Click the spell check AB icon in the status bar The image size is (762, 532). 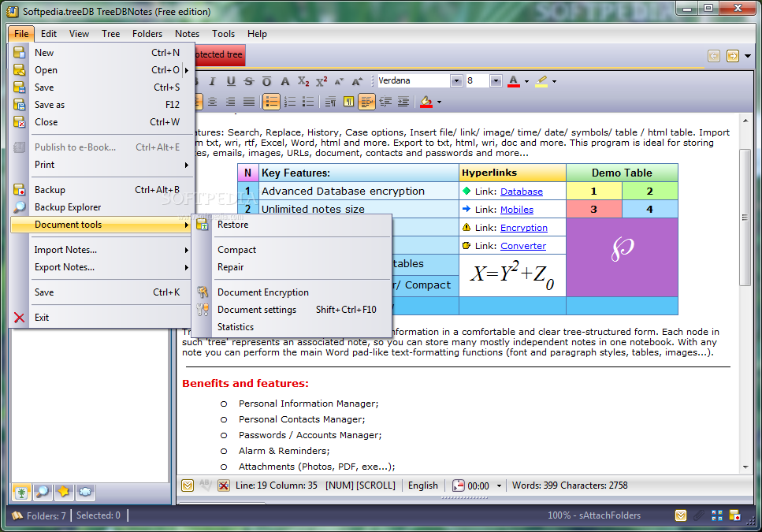(205, 485)
